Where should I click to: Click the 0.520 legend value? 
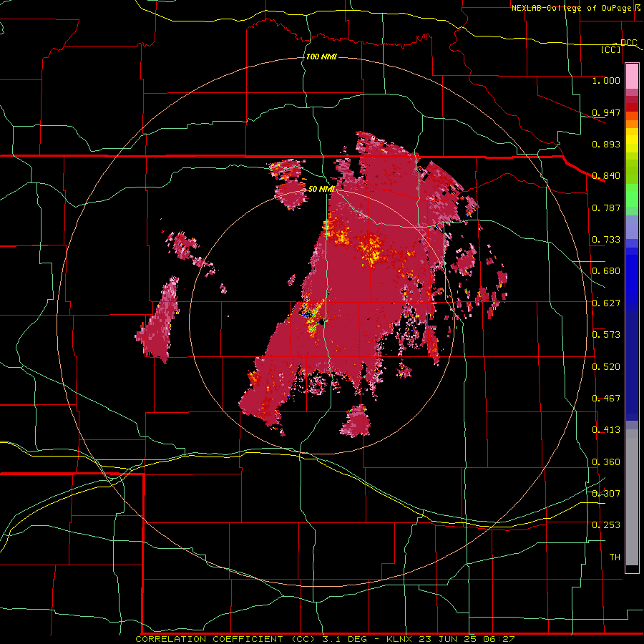click(606, 367)
